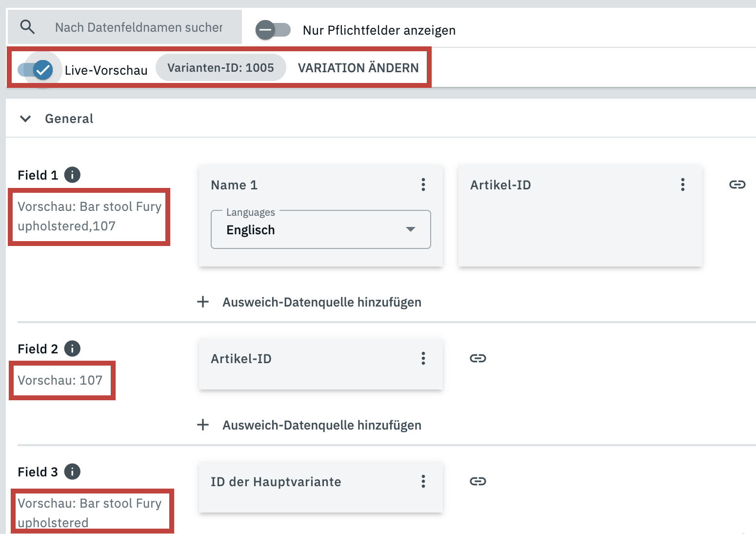
Task: Click Field 3 preview Bar stool Fury upholstered
Action: tap(90, 513)
